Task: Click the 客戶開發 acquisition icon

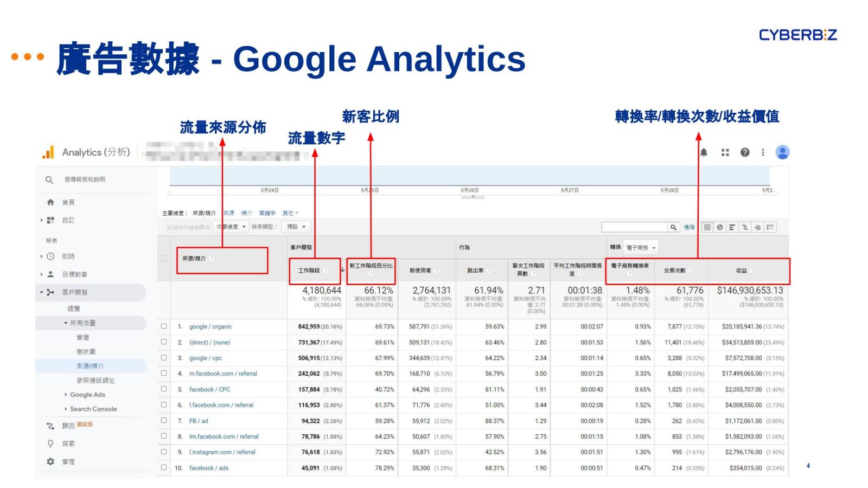Action: [50, 292]
